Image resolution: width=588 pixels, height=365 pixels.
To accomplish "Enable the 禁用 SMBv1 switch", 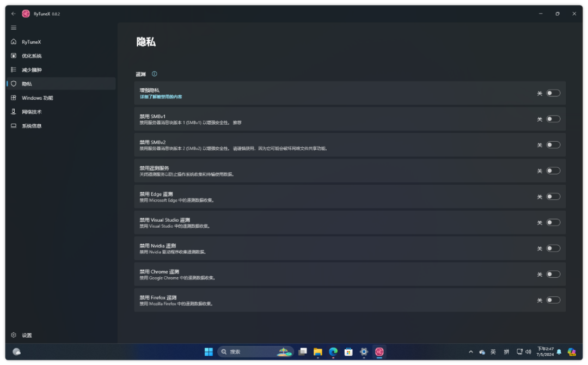I will tap(553, 119).
